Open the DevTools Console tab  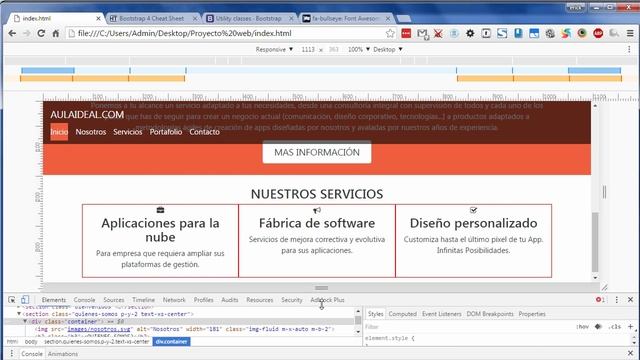pos(84,300)
